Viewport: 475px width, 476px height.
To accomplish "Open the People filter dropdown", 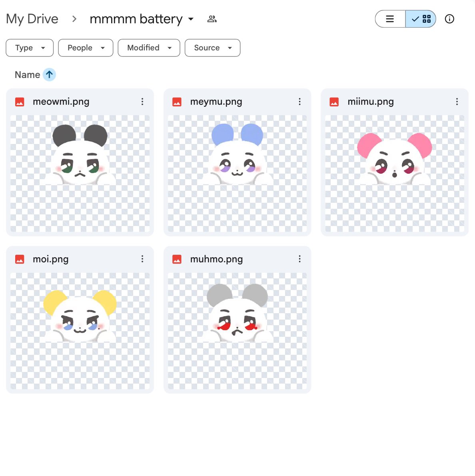I will (86, 48).
